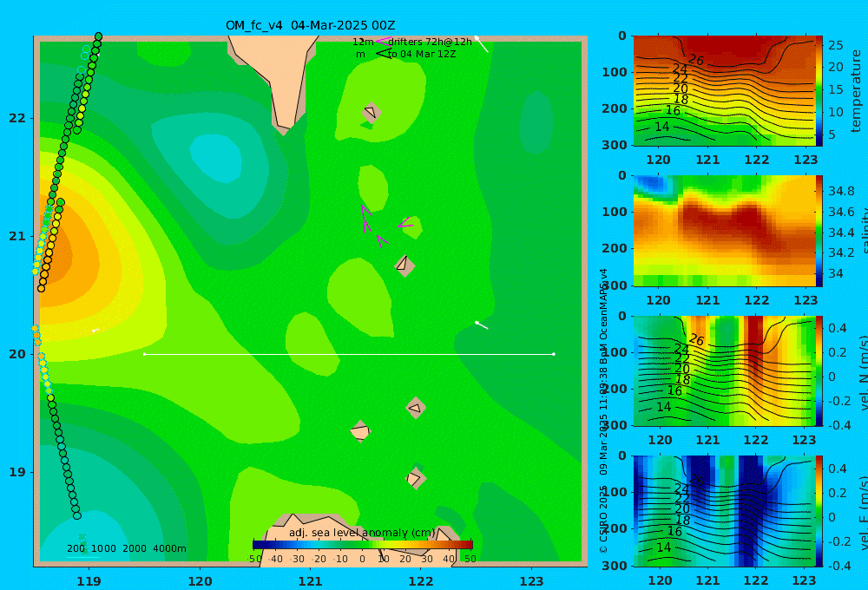
Task: Click the west endpoint of the white transect line
Action: point(144,354)
